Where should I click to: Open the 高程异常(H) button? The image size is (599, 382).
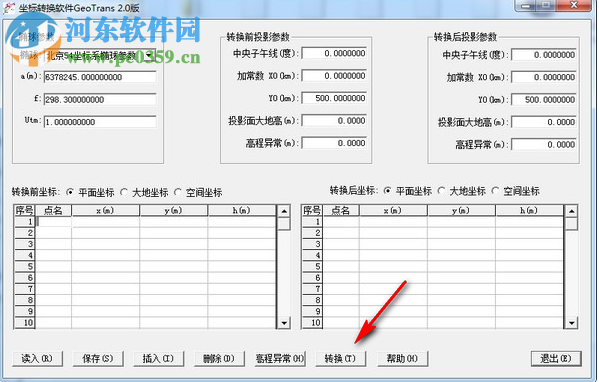click(x=280, y=358)
